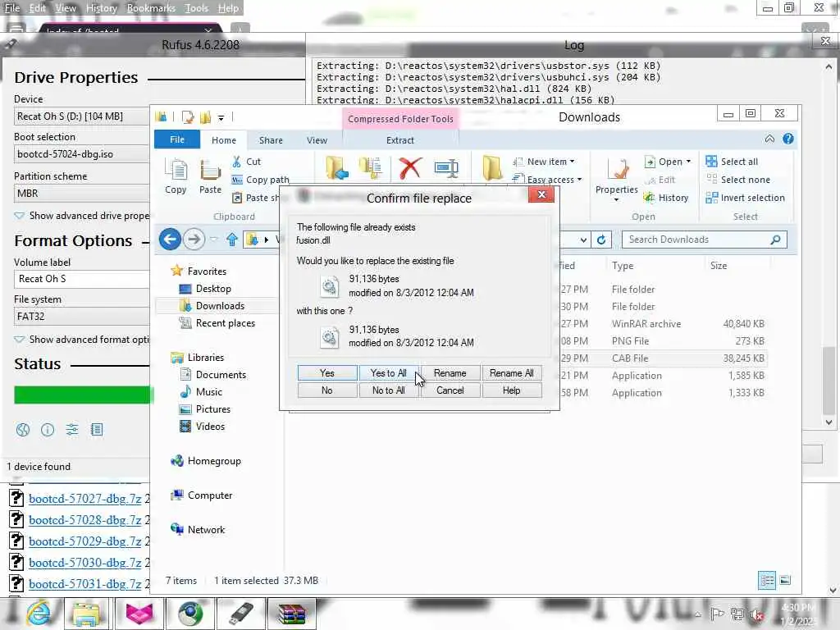This screenshot has width=840, height=630.
Task: Switch to large icons view in status bar
Action: [785, 580]
